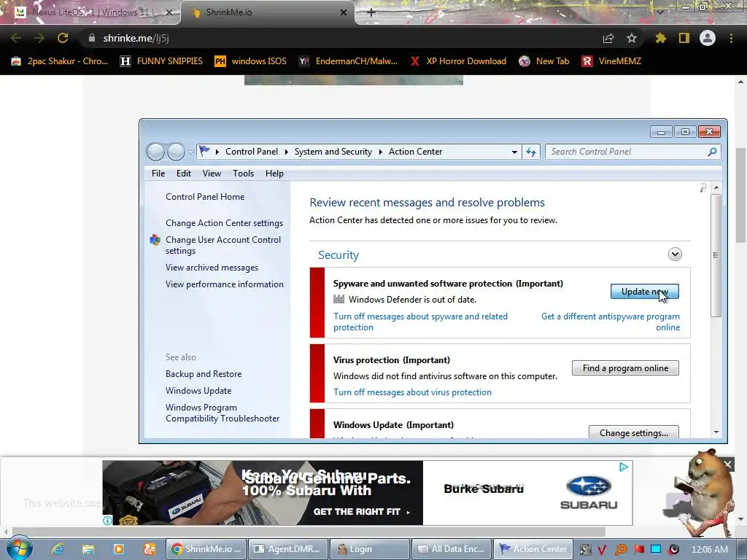Click the Action Center flag icon in address bar

[204, 152]
